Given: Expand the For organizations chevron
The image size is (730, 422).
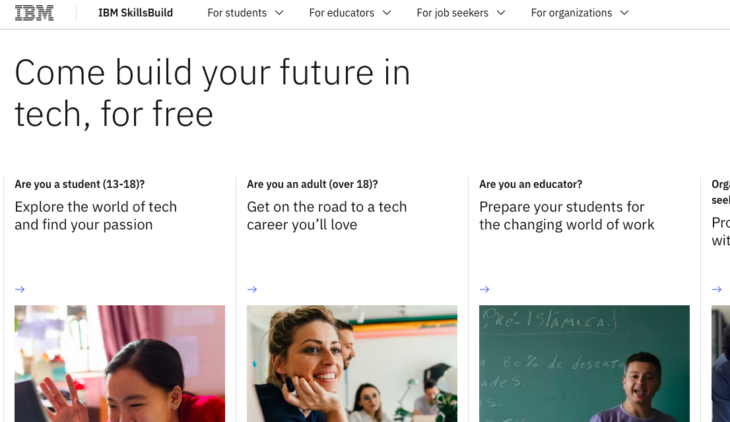Looking at the screenshot, I should pyautogui.click(x=624, y=13).
